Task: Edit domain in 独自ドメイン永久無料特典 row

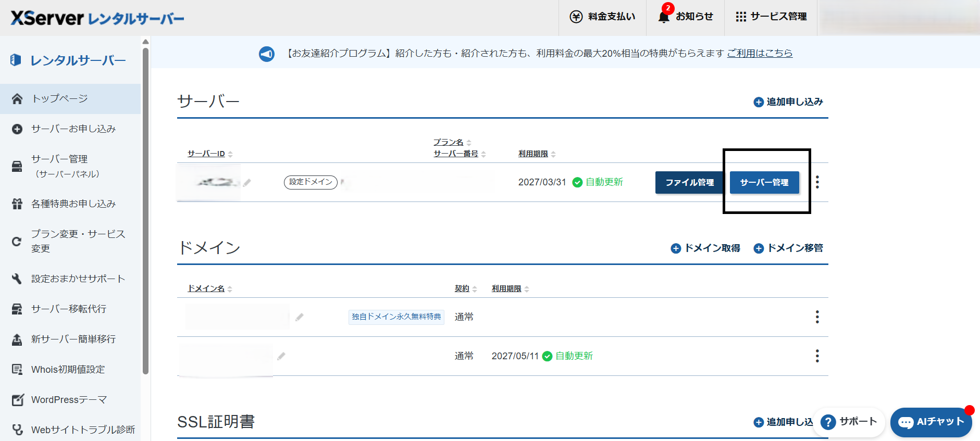Action: coord(300,317)
